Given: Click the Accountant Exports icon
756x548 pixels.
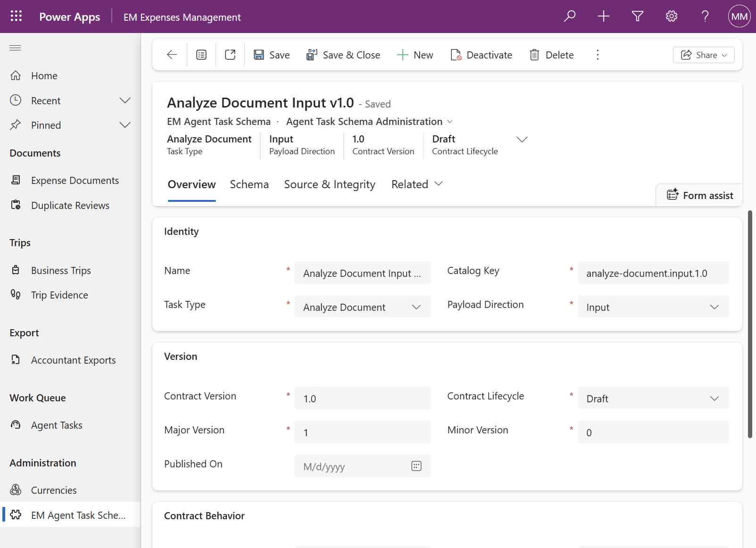Looking at the screenshot, I should point(16,360).
